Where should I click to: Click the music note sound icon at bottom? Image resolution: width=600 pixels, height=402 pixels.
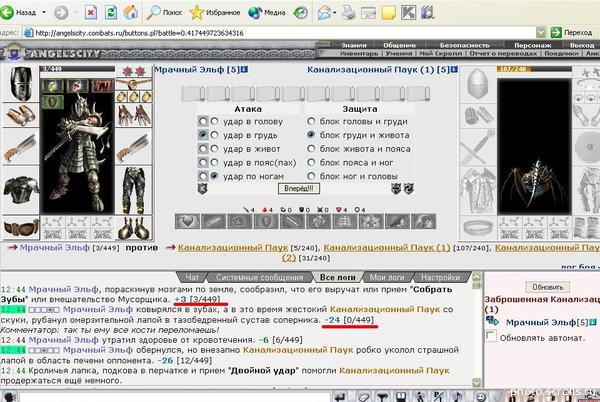click(x=458, y=397)
